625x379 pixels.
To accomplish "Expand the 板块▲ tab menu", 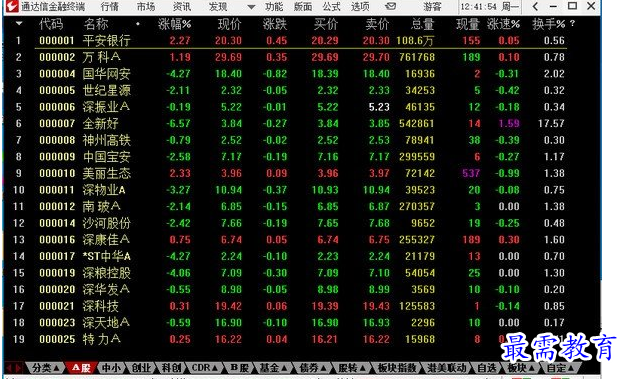I will pyautogui.click(x=521, y=367).
